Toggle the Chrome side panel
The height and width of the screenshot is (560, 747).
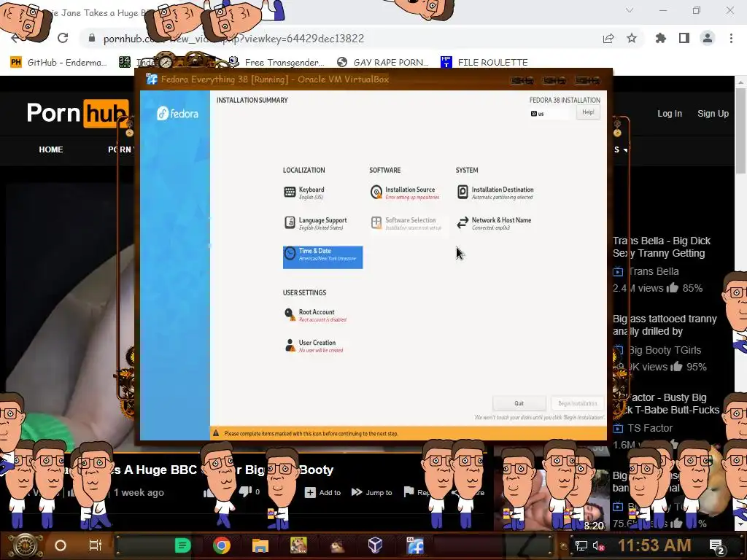click(684, 38)
